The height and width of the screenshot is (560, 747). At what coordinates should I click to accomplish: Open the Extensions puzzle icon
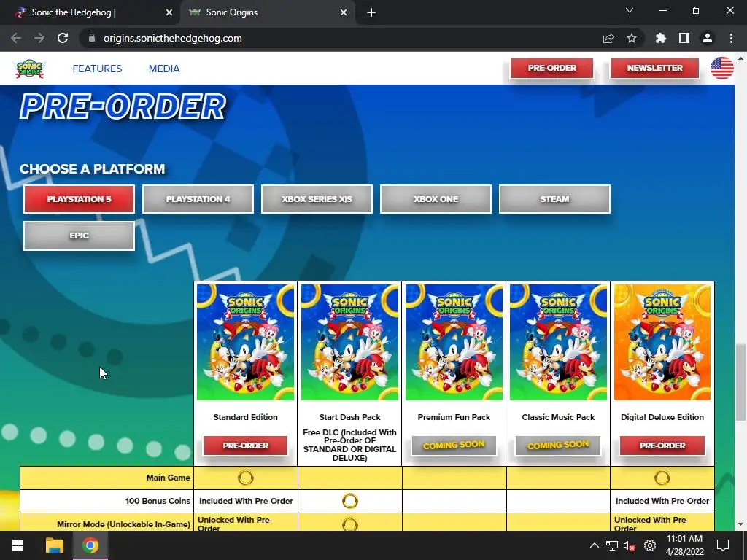pyautogui.click(x=660, y=38)
